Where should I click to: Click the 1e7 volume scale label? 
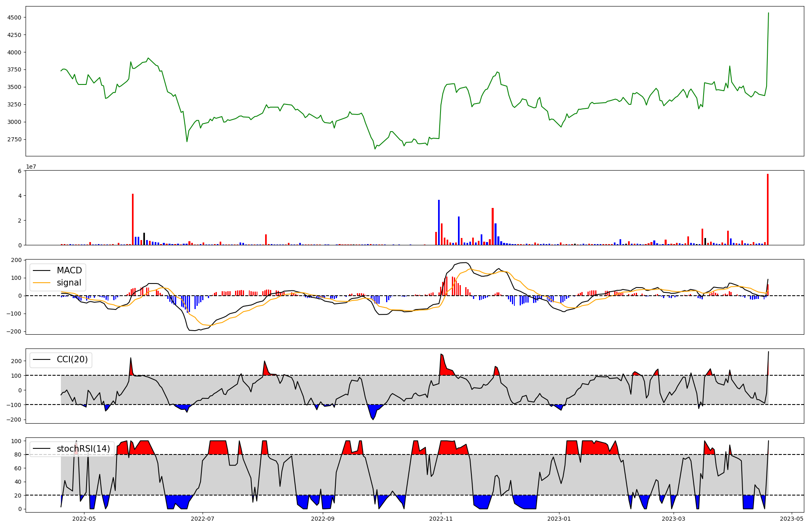[31, 167]
